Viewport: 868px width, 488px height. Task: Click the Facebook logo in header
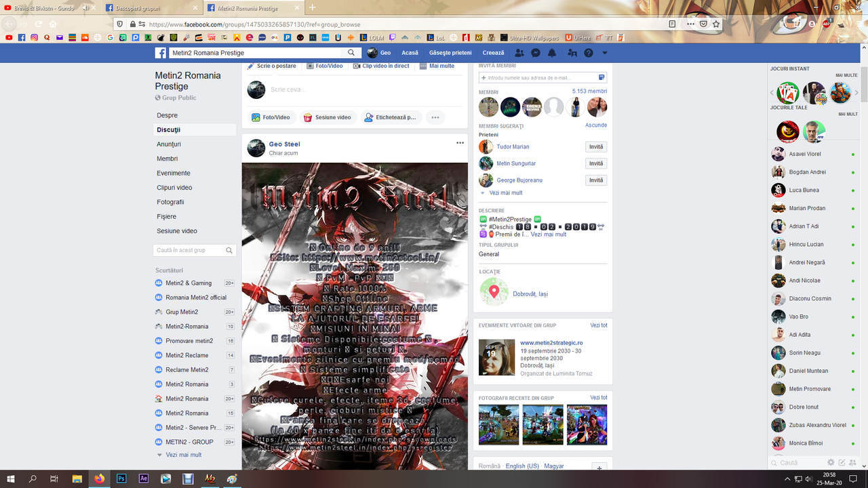[x=161, y=53]
